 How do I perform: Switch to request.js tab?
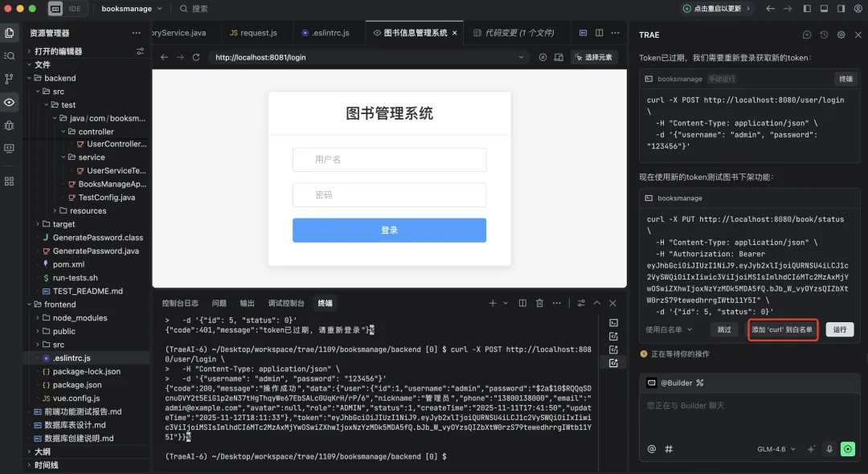tap(253, 33)
